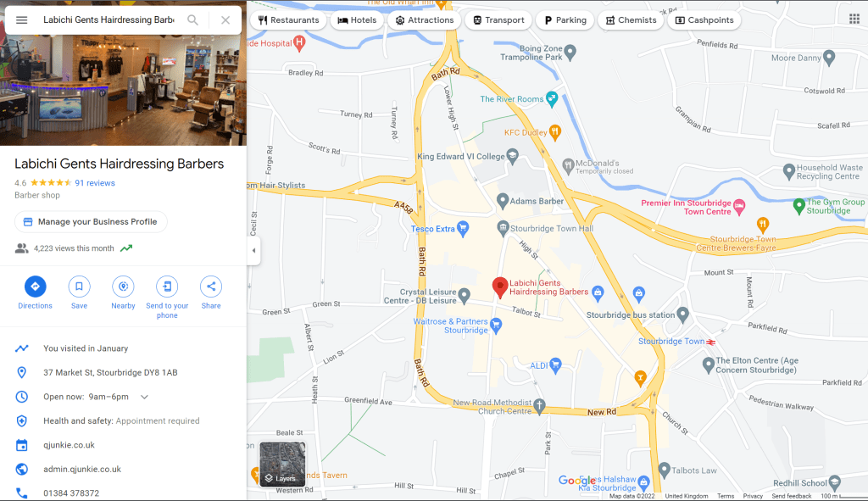Open the Layers map view switcher

tap(282, 464)
